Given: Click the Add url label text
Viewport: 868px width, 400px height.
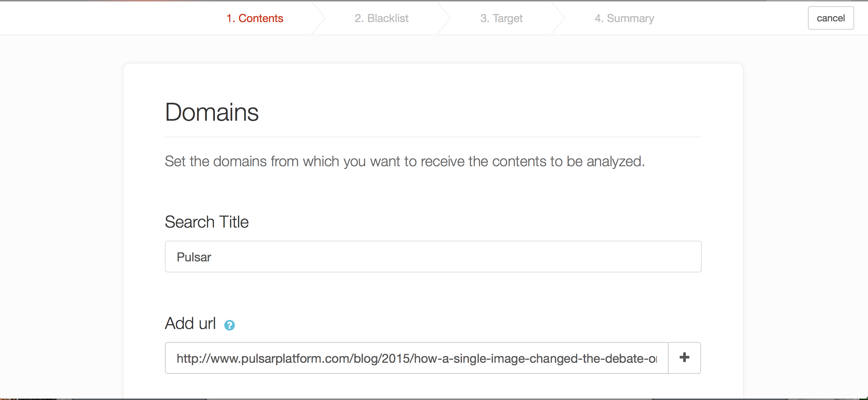Looking at the screenshot, I should pos(190,323).
